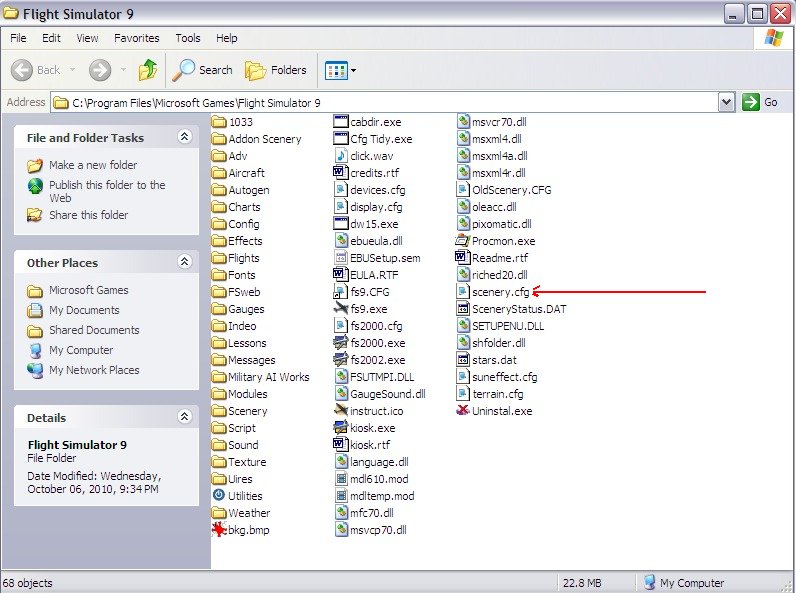Select the Addon Scenery folder icon

tap(219, 139)
